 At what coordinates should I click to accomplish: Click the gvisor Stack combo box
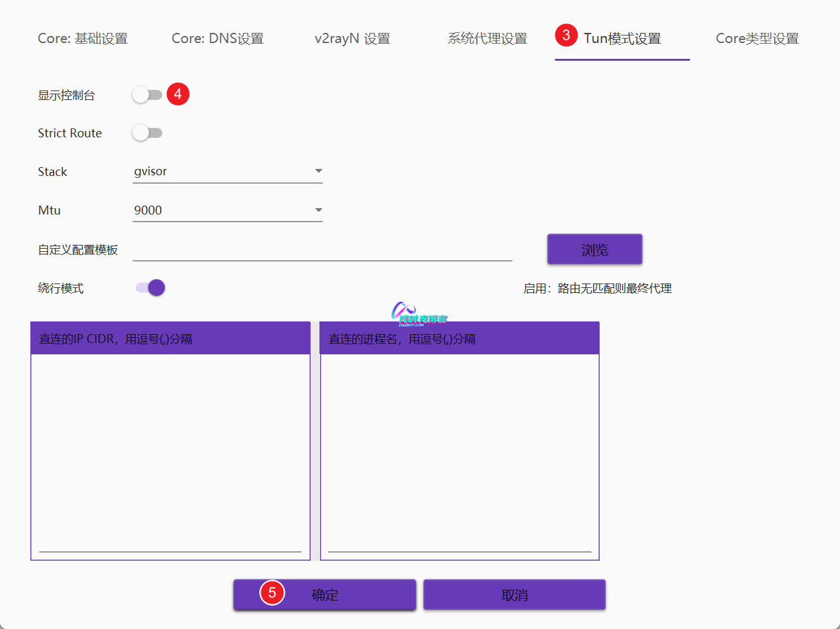[x=221, y=171]
